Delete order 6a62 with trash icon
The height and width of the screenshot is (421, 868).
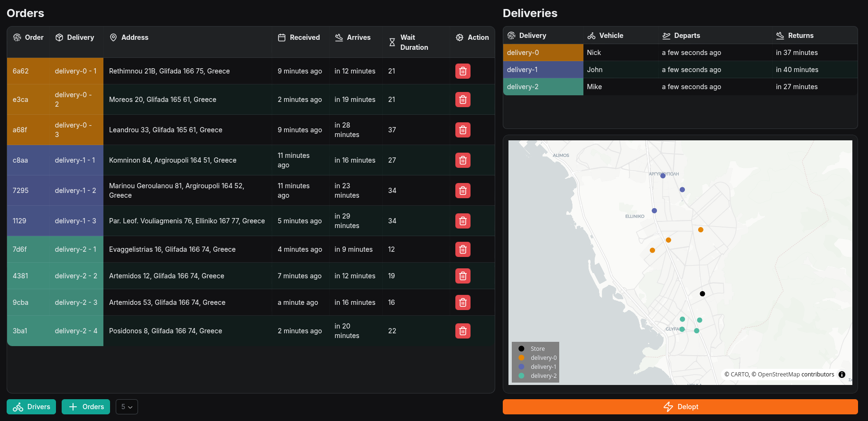pyautogui.click(x=462, y=71)
